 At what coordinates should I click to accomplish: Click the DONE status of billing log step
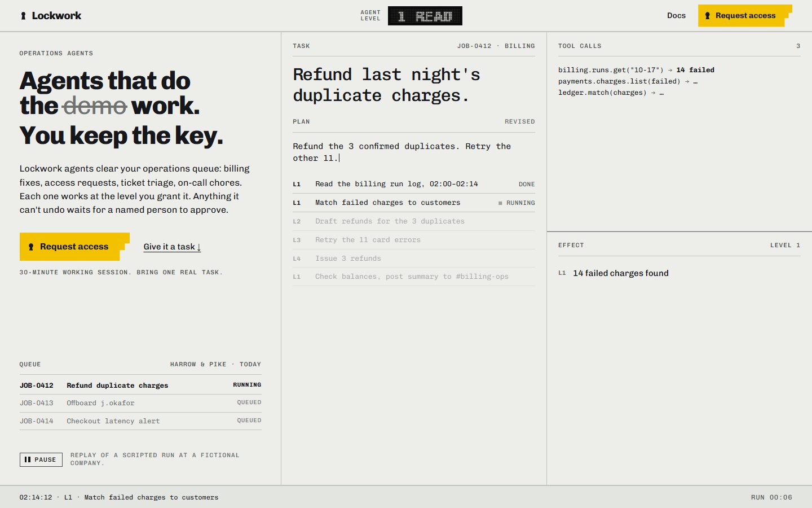click(x=527, y=184)
